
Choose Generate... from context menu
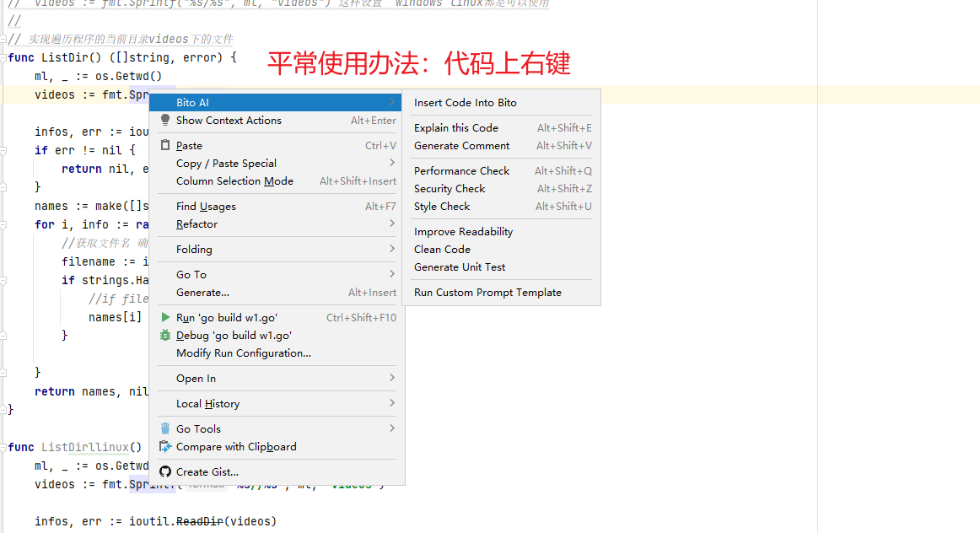pyautogui.click(x=276, y=292)
